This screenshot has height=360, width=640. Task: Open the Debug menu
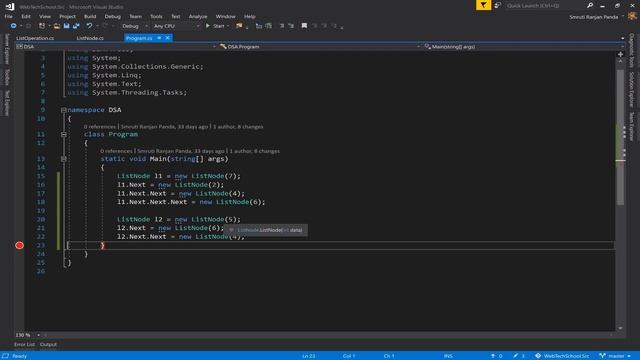(x=113, y=17)
